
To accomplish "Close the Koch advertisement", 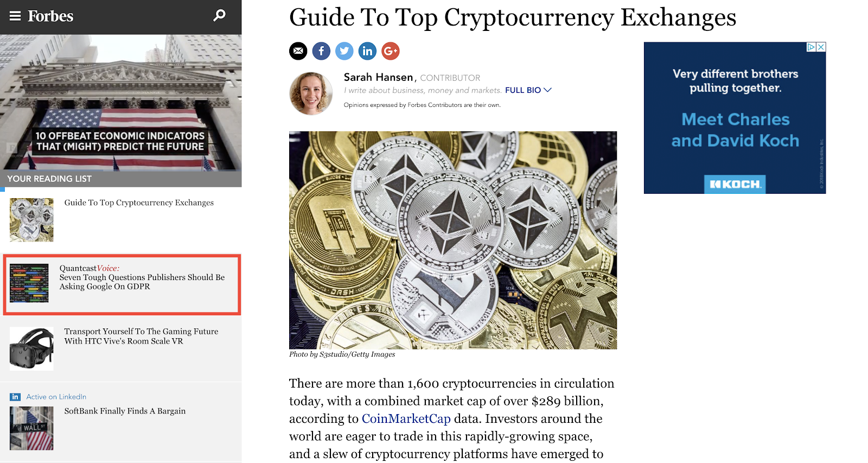I will click(x=821, y=47).
